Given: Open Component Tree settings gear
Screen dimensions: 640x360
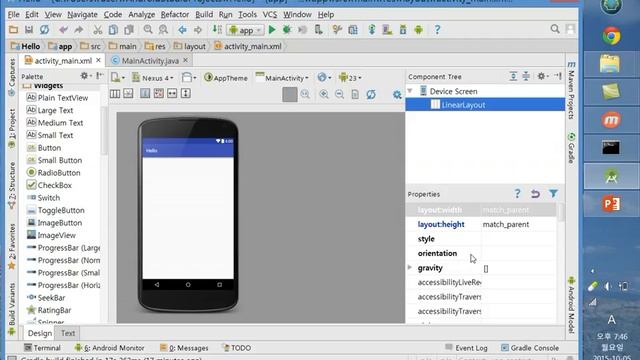Looking at the screenshot, I should point(541,76).
